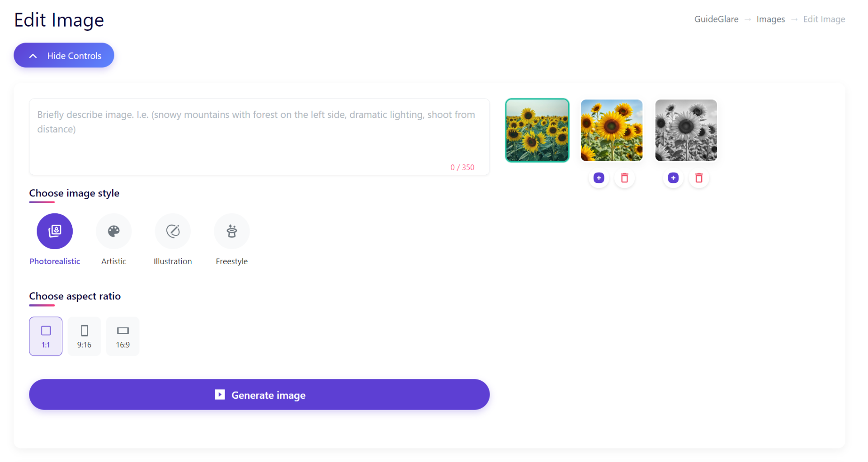This screenshot has width=868, height=462.
Task: Go to Images breadcrumb
Action: coord(770,19)
